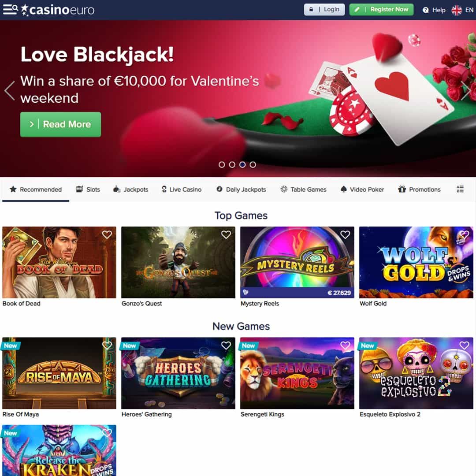Click the Login button
The width and height of the screenshot is (476, 476).
[x=324, y=9]
